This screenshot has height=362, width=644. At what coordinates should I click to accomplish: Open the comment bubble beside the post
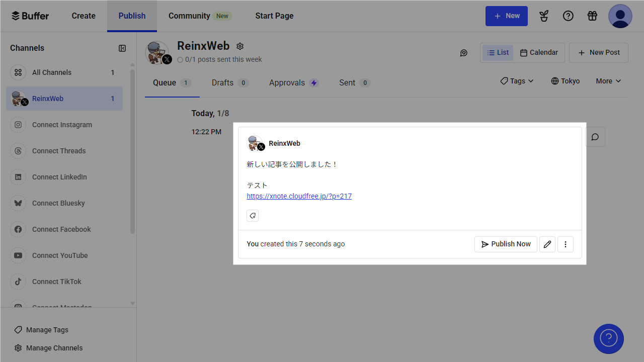point(595,136)
